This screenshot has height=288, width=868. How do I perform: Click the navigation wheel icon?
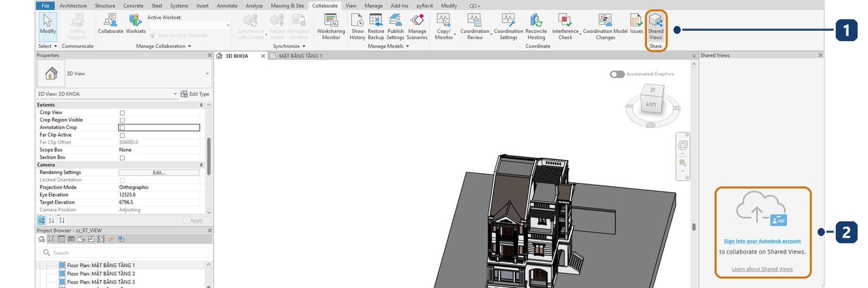[682, 146]
